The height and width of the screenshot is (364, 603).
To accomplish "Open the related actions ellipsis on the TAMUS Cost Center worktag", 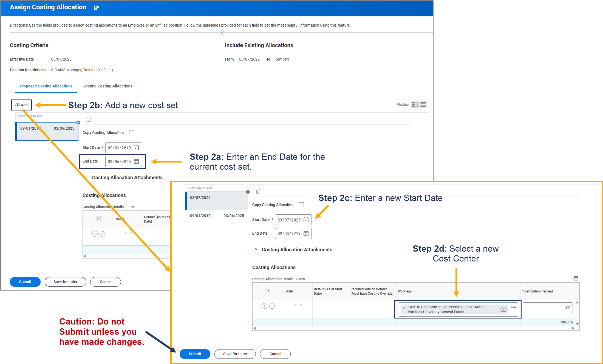I will coord(503,309).
